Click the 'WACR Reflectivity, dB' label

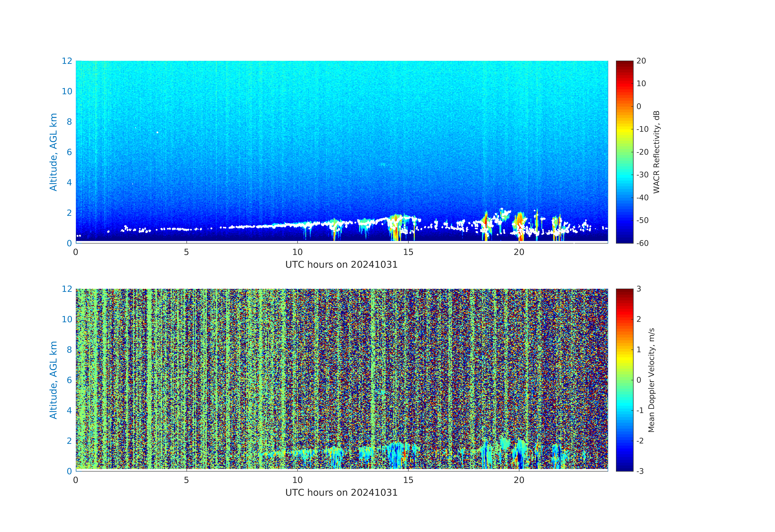[x=656, y=152]
